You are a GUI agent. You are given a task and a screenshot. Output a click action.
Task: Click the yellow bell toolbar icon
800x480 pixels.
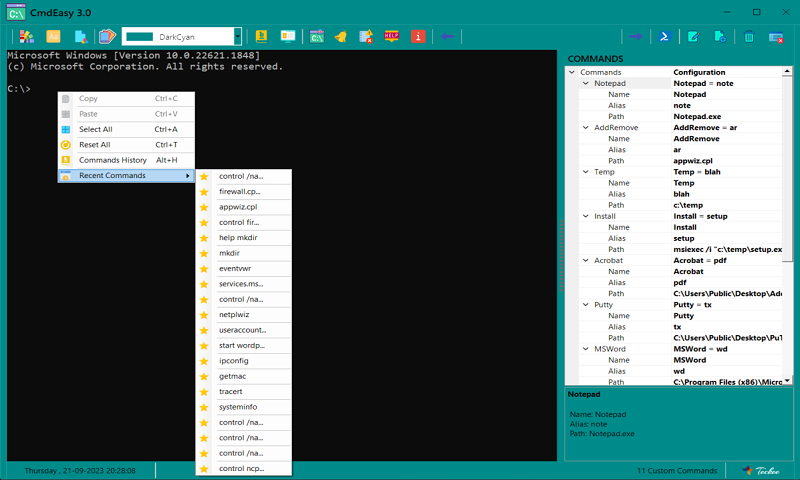tap(341, 37)
